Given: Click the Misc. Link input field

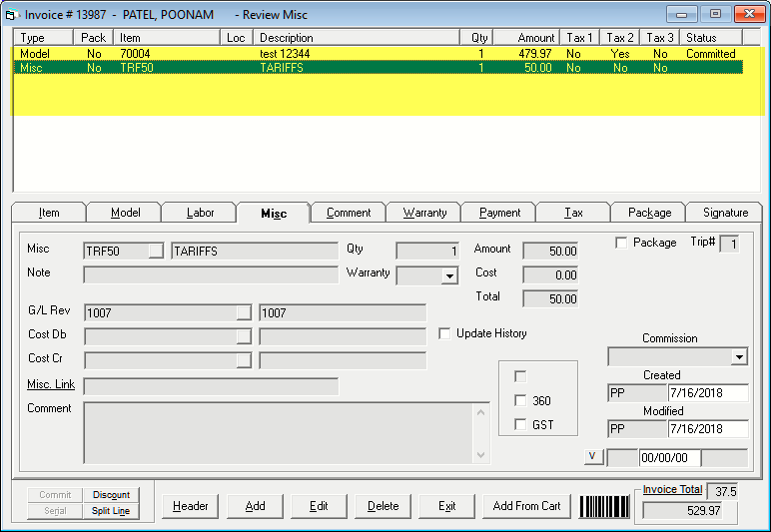Looking at the screenshot, I should tap(211, 386).
